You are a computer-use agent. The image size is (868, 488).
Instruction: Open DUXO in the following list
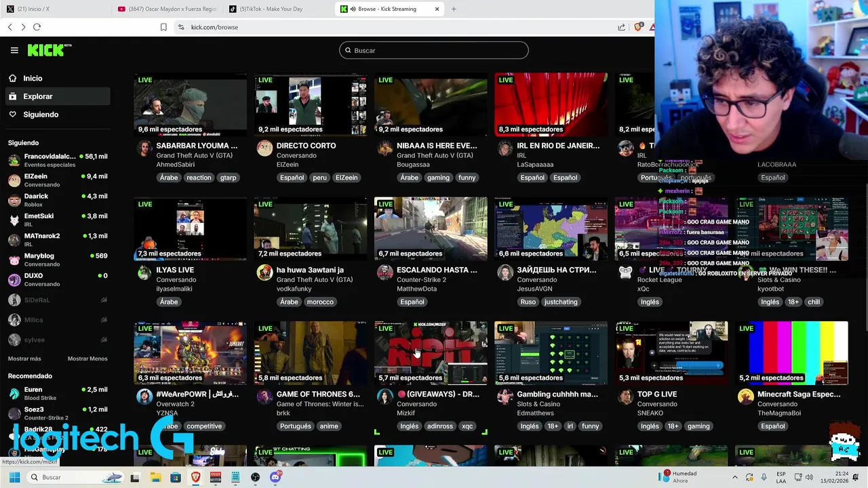coord(58,279)
